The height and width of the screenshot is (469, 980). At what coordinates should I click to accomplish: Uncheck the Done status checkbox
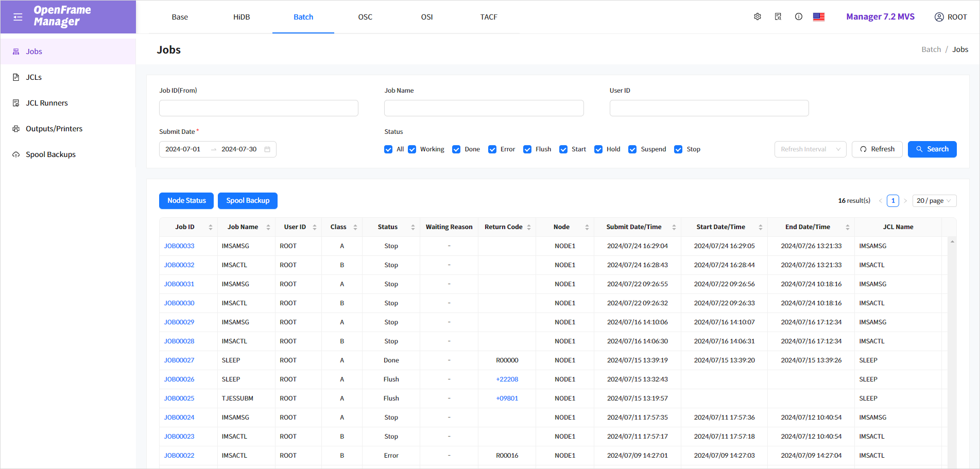click(456, 149)
